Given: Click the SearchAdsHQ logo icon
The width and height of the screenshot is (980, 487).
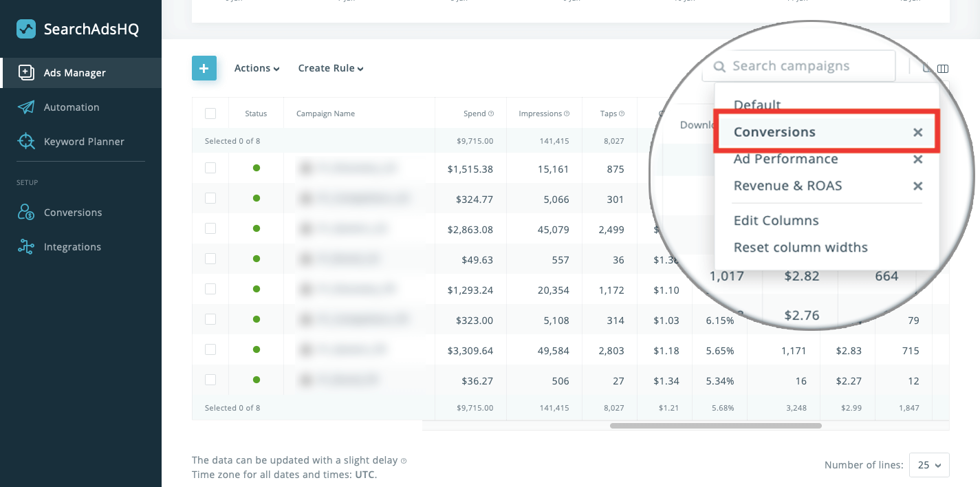Looking at the screenshot, I should click(x=25, y=30).
